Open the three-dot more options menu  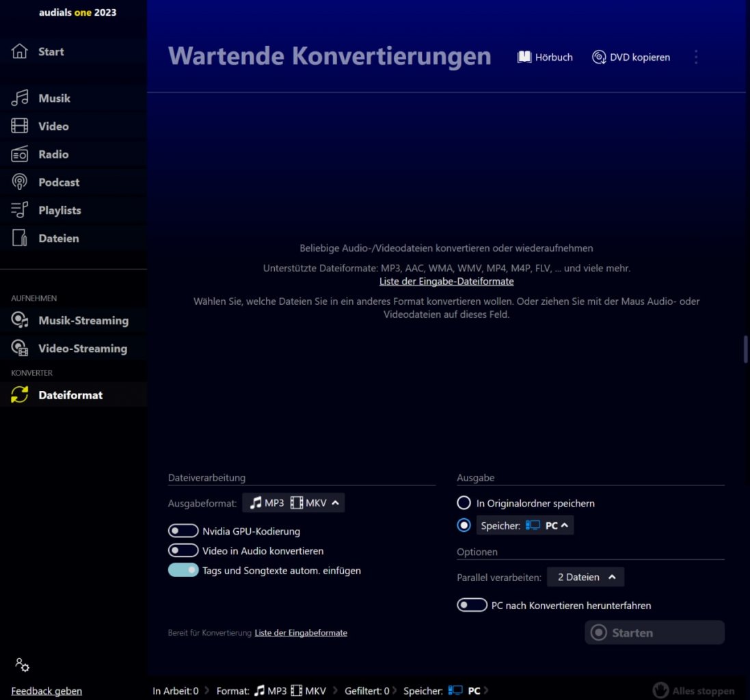coord(696,57)
